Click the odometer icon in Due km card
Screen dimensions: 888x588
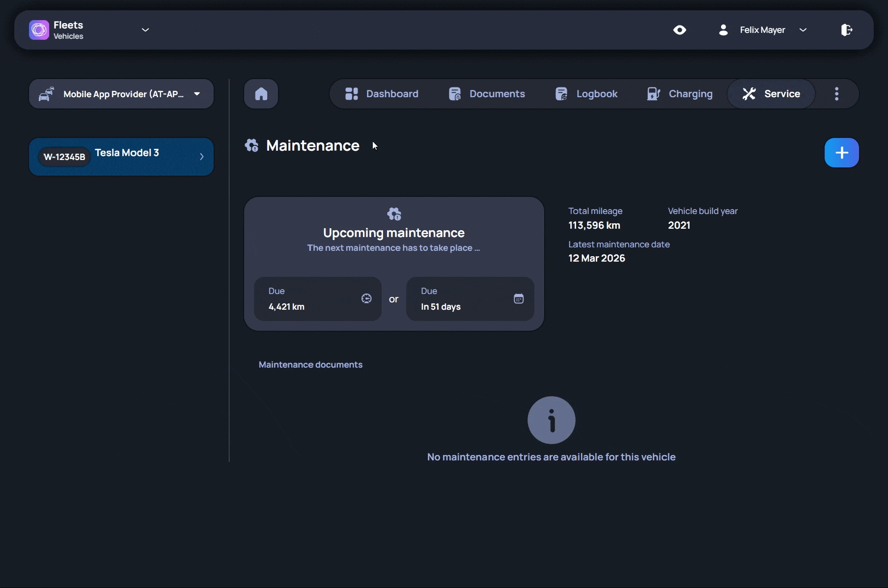[x=366, y=298]
